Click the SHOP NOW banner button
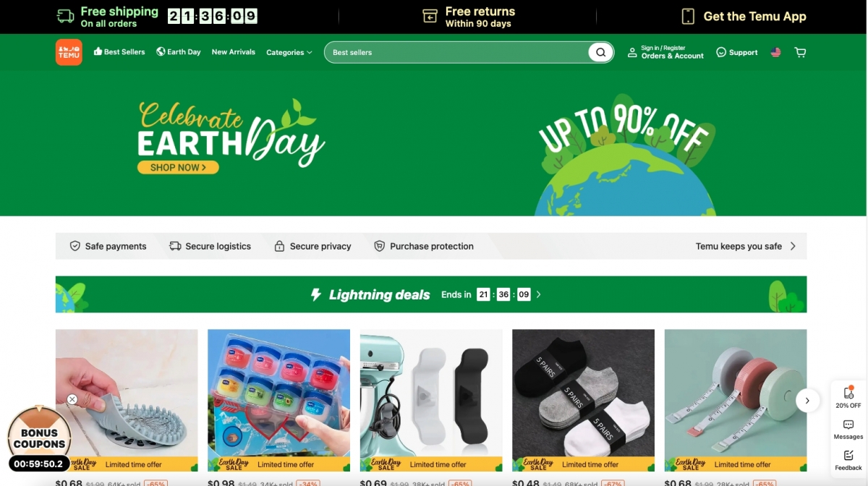868x486 pixels. (x=178, y=167)
